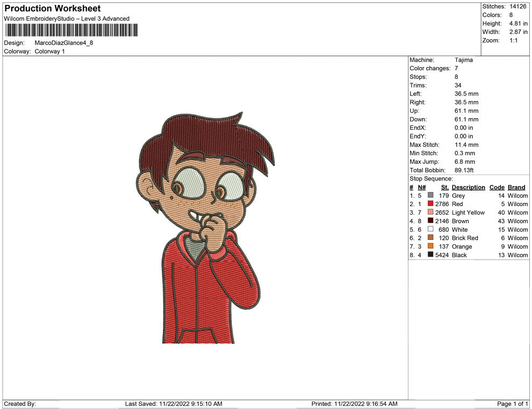This screenshot has height=409, width=532.
Task: Click the 'Light Yellow' description text
Action: 468,213
